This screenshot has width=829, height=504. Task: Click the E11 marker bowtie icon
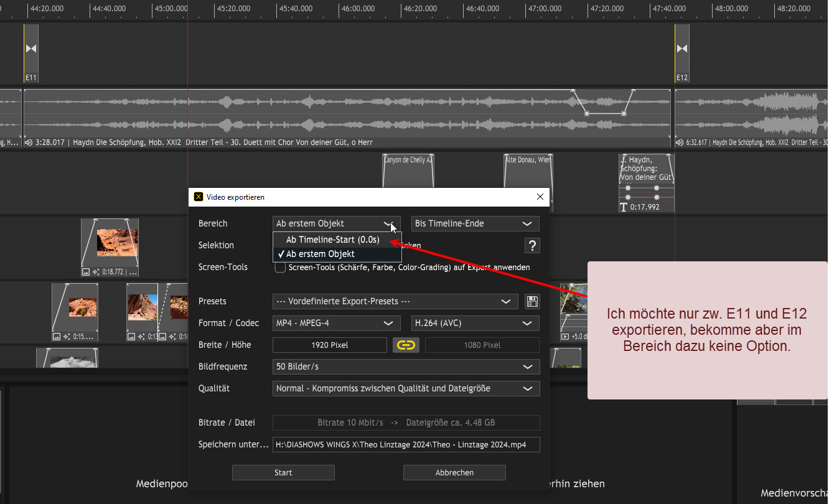pos(31,49)
